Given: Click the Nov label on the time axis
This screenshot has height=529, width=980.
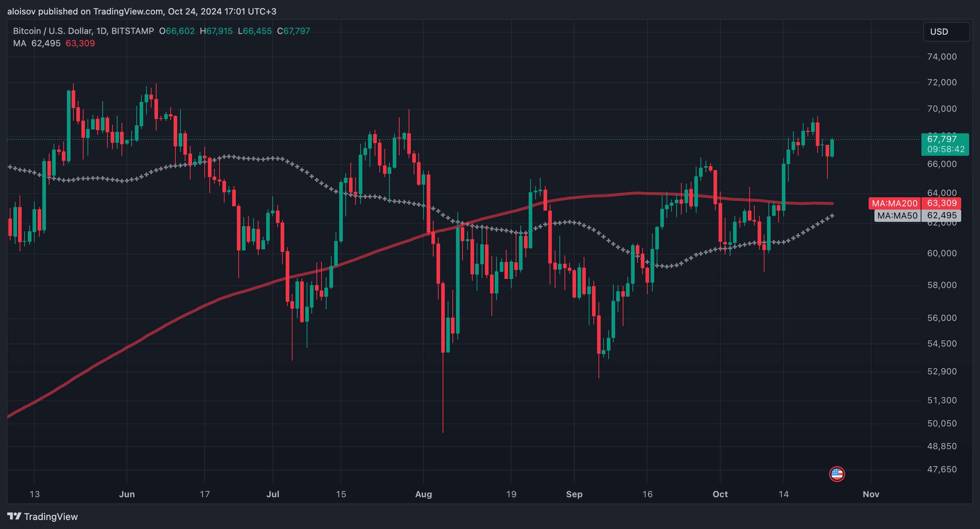Looking at the screenshot, I should pos(871,494).
